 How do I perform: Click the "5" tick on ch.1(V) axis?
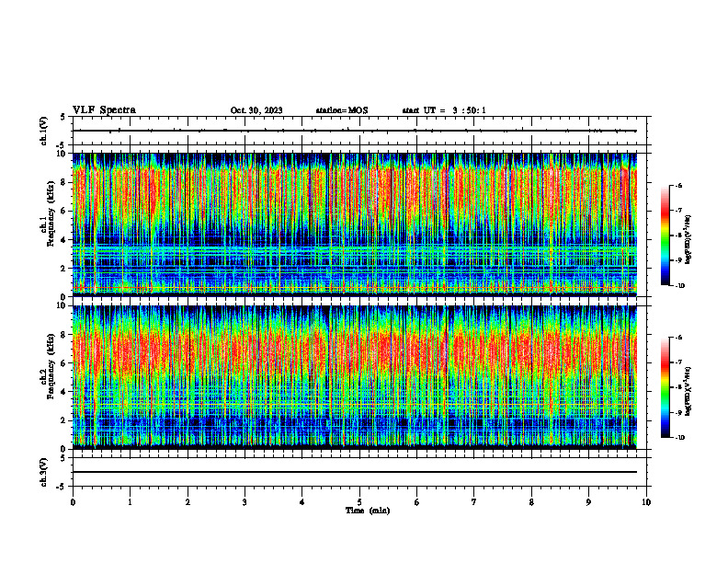63,117
